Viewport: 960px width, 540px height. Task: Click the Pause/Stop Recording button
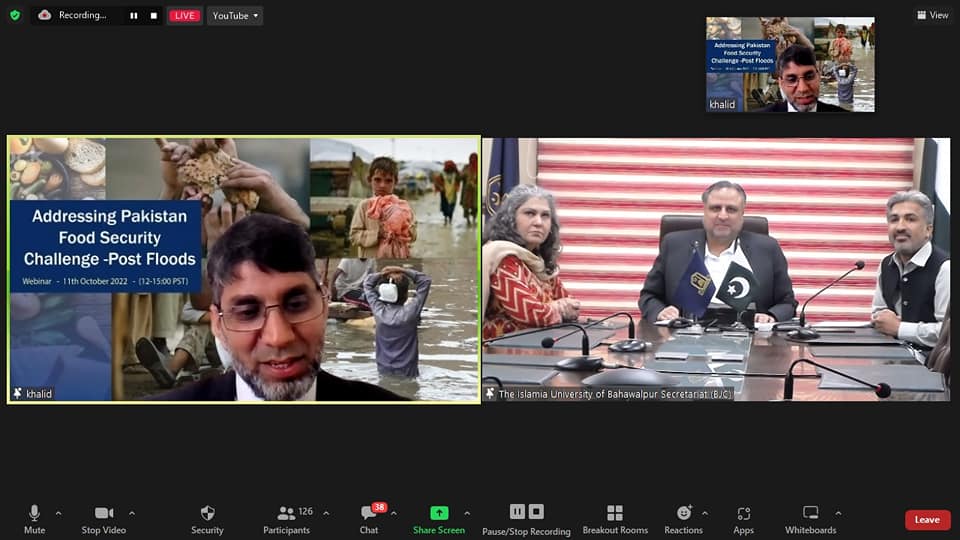[x=526, y=518]
